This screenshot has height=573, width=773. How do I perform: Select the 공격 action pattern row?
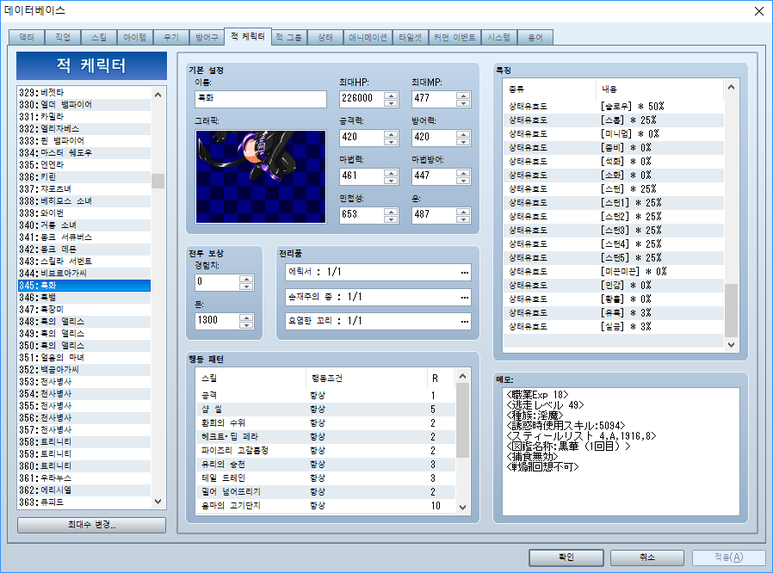tap(326, 395)
